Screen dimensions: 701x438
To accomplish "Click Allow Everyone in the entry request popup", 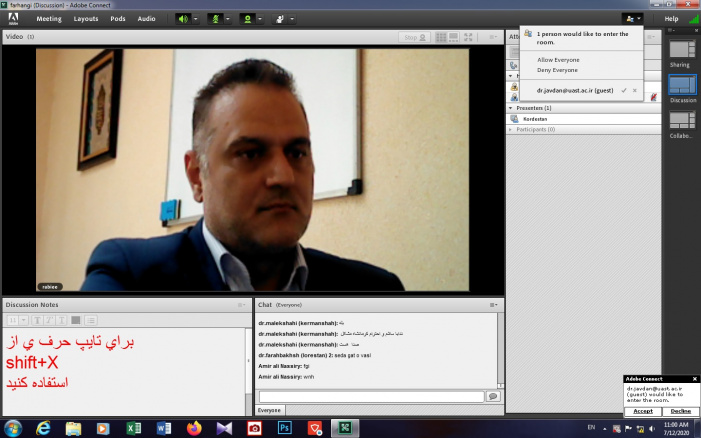I will [x=558, y=59].
